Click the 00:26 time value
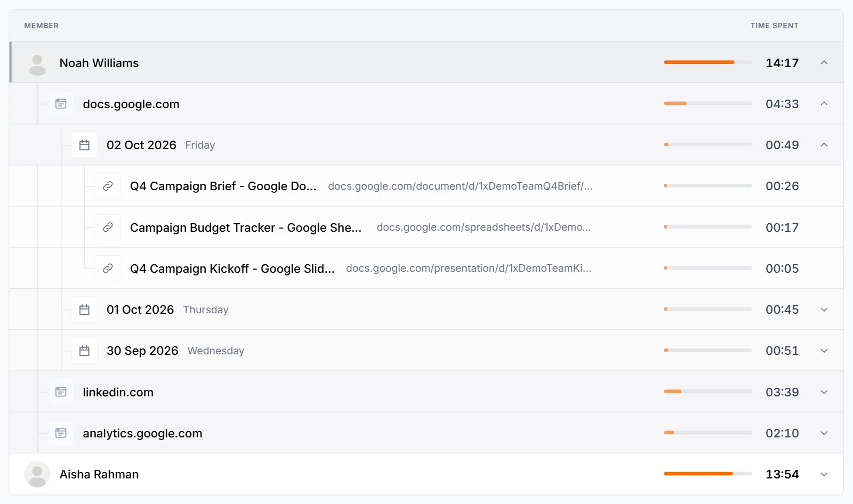853x504 pixels. point(782,186)
